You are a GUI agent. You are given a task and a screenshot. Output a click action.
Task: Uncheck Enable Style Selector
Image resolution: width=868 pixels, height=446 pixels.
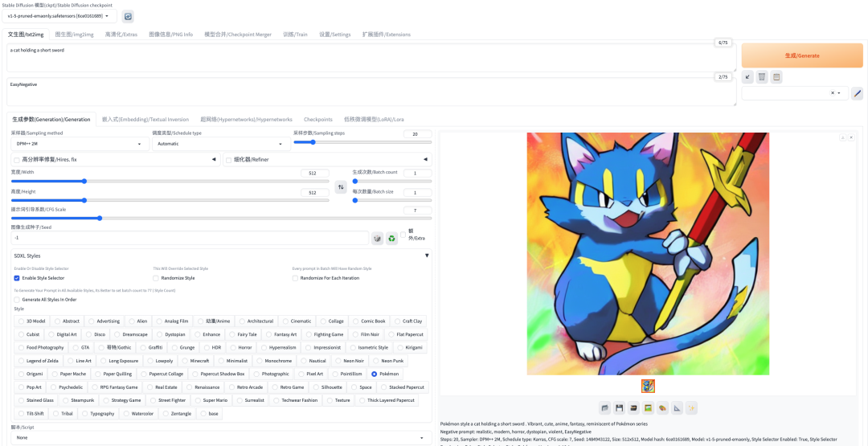[17, 278]
